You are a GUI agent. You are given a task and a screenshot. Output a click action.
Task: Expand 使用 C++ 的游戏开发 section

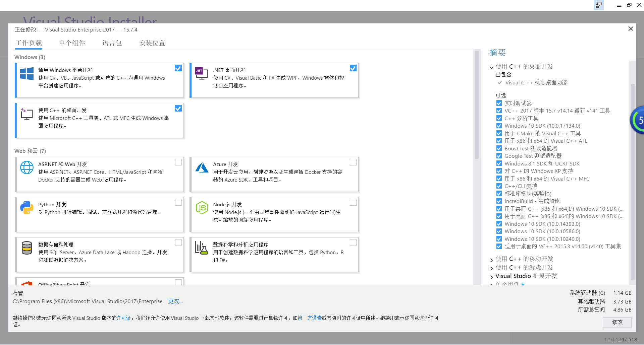coord(491,268)
